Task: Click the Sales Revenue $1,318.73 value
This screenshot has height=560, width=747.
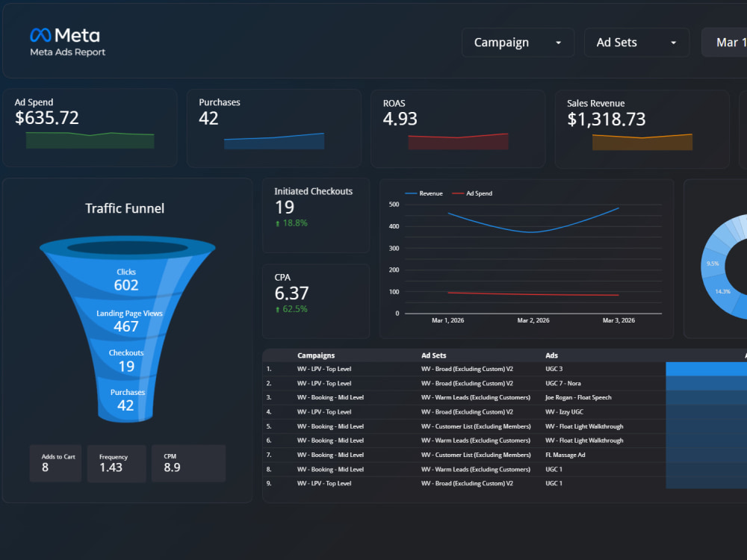Action: (606, 119)
